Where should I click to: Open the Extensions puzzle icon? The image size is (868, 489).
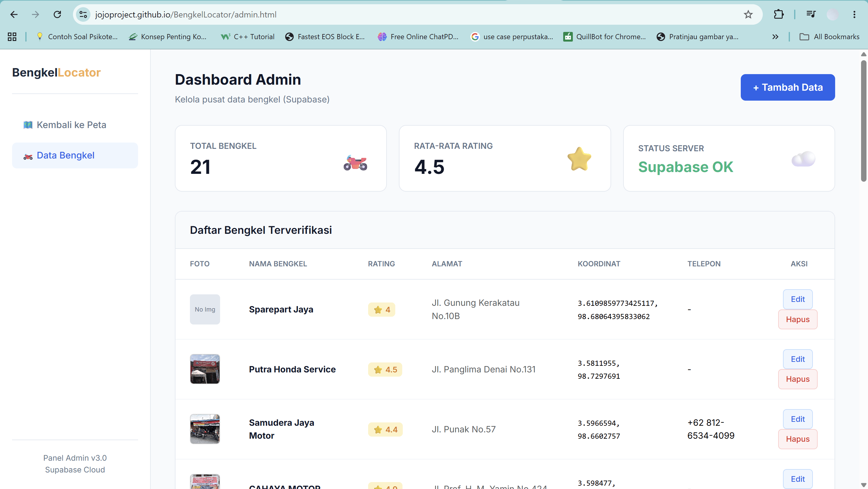pos(779,14)
